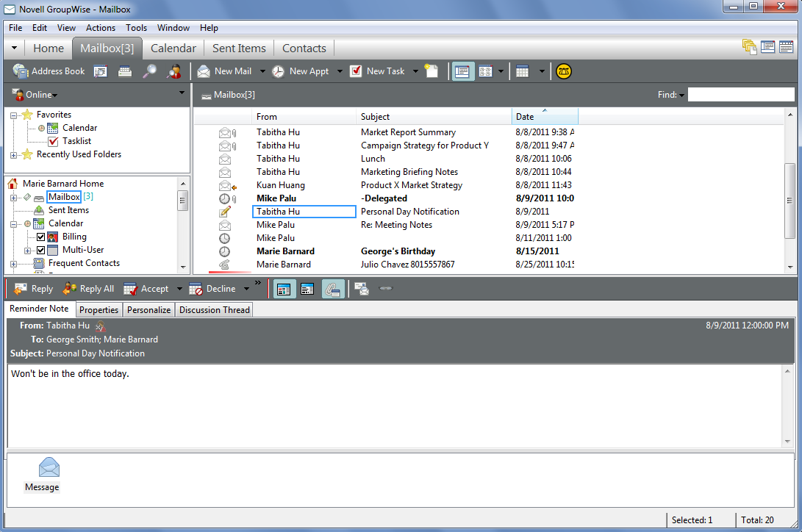Click the New Appt clock icon
This screenshot has height=532, width=802.
click(x=278, y=71)
